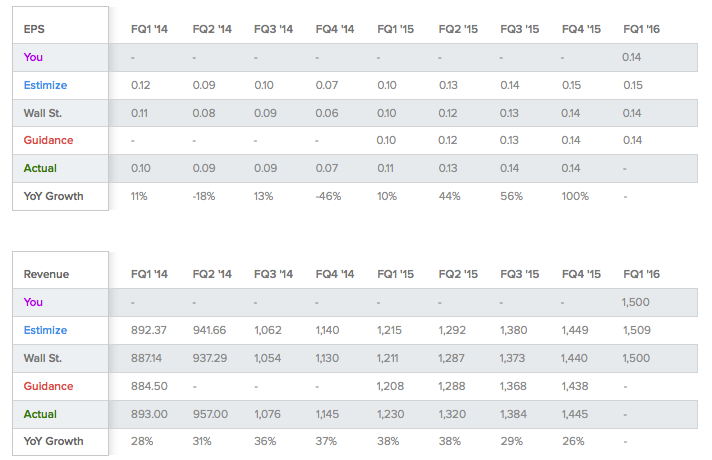Select the Wall St. label in Revenue table

(43, 358)
